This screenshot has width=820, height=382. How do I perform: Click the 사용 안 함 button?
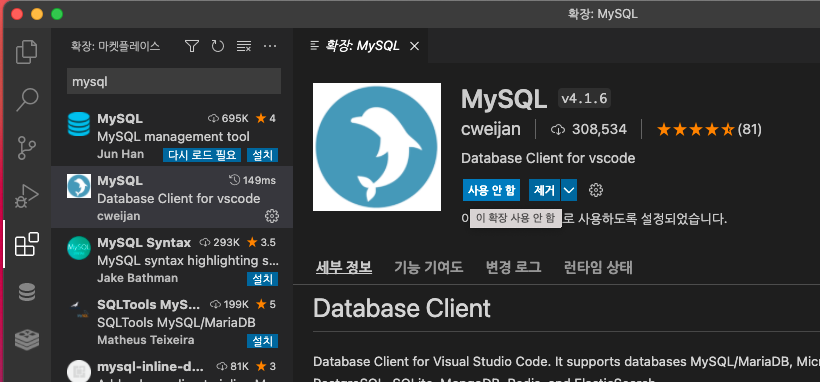[491, 190]
